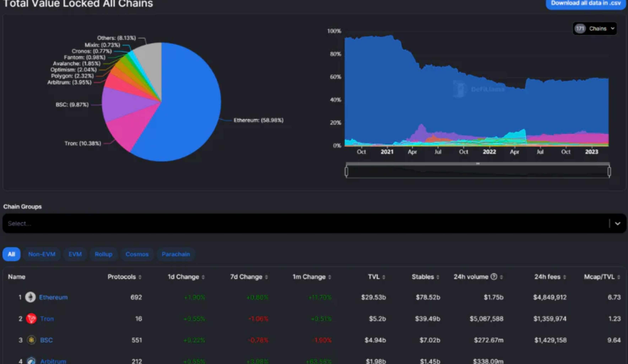Screen dimensions: 628x364
Task: Click the Tron chain logo icon
Action: pyautogui.click(x=31, y=318)
